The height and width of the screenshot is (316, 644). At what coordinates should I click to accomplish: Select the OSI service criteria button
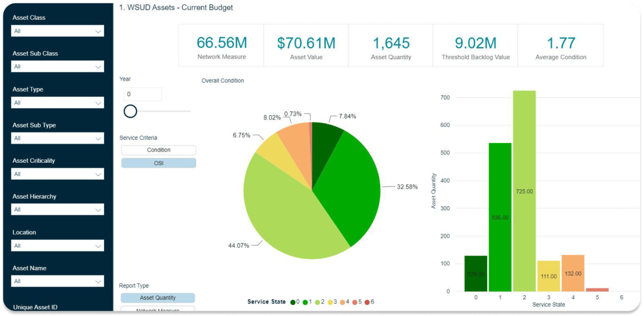[158, 162]
